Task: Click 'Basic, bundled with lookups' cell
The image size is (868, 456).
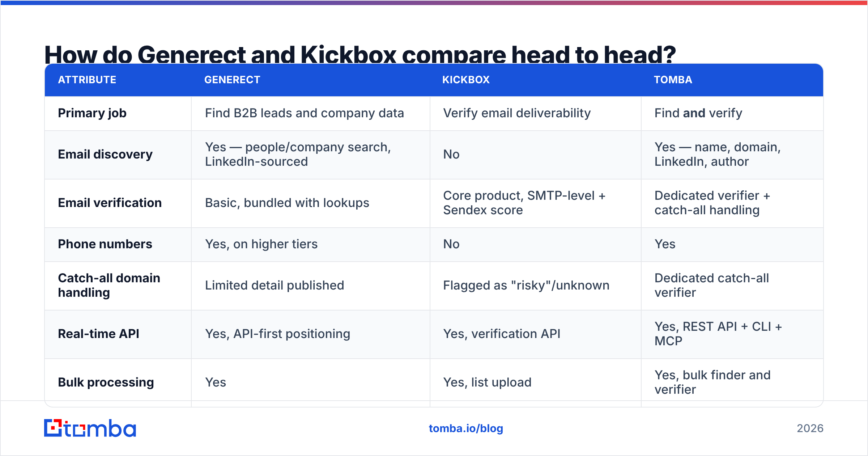Action: (x=287, y=203)
